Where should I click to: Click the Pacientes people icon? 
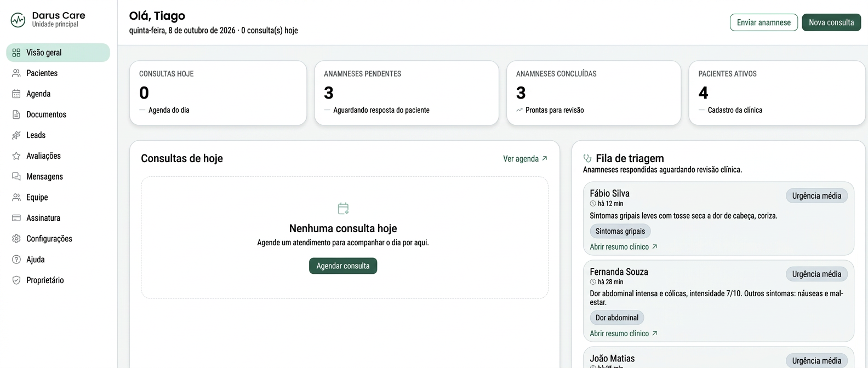16,73
